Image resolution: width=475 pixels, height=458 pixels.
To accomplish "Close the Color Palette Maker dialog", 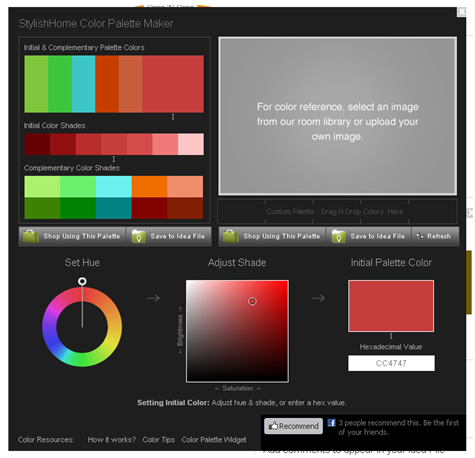I will 462,12.
